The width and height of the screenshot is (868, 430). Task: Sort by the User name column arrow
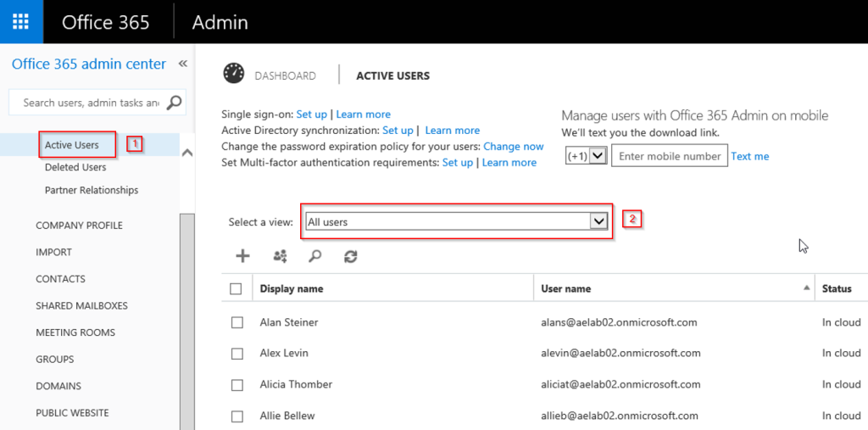pyautogui.click(x=807, y=288)
